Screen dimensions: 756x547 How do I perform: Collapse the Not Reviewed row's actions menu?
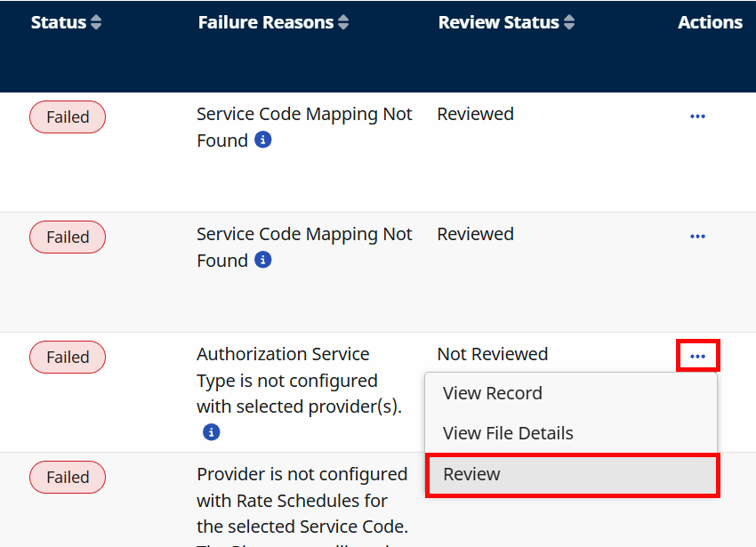697,357
